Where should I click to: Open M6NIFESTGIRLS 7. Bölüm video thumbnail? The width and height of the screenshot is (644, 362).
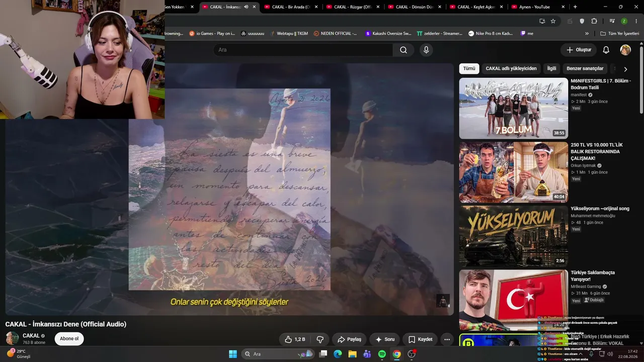pyautogui.click(x=513, y=108)
